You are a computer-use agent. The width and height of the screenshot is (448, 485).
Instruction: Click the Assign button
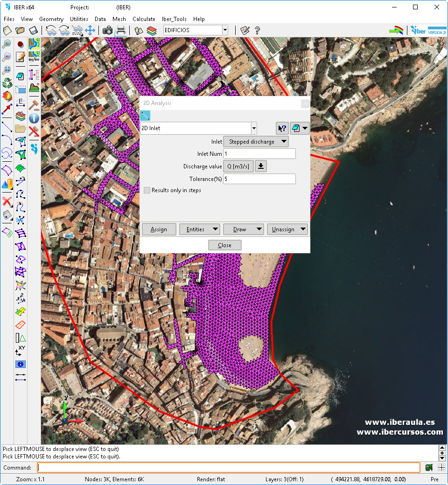tap(159, 229)
